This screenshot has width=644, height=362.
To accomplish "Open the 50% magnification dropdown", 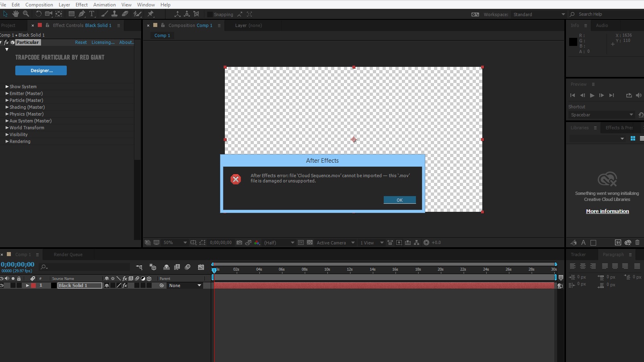I will [175, 243].
